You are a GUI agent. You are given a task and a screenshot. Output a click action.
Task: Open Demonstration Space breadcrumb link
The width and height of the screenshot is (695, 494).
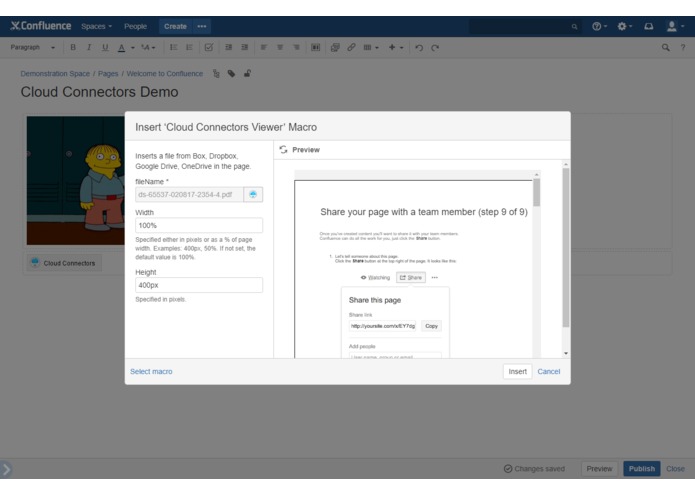coord(55,74)
